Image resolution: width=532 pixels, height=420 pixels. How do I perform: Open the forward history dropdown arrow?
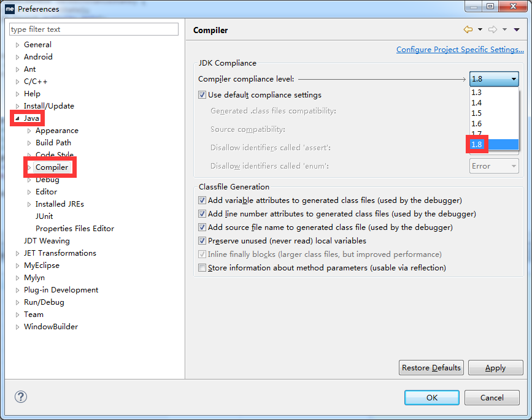[x=505, y=29]
